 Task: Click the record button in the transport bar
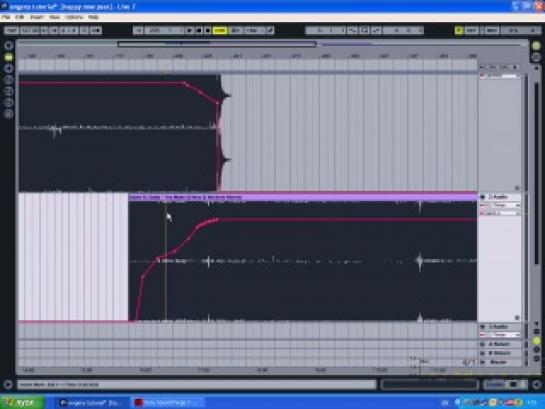pyautogui.click(x=208, y=31)
